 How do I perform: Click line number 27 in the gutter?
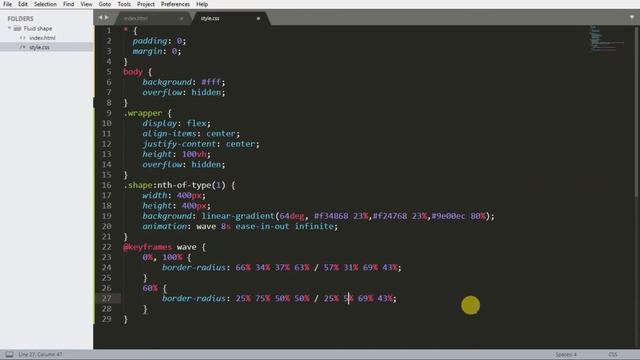click(106, 298)
